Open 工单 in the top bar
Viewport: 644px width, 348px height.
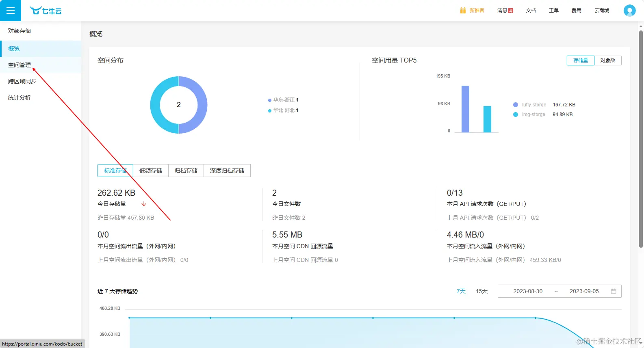click(x=554, y=11)
